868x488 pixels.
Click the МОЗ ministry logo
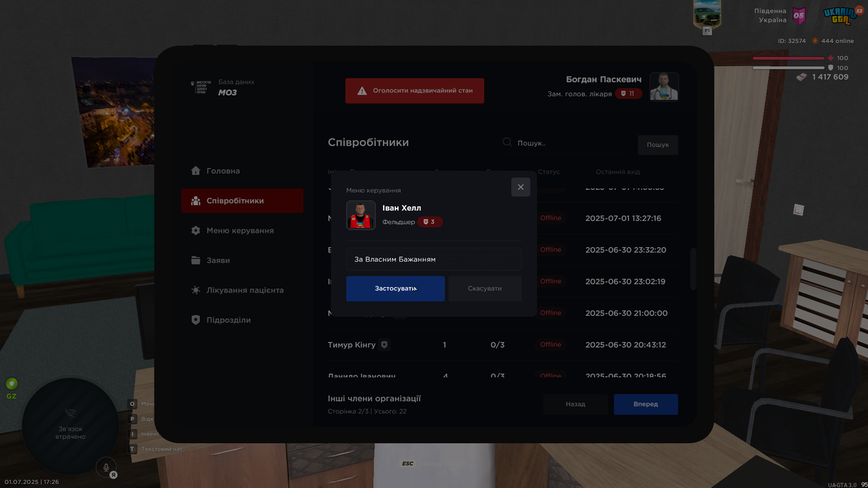click(x=201, y=87)
